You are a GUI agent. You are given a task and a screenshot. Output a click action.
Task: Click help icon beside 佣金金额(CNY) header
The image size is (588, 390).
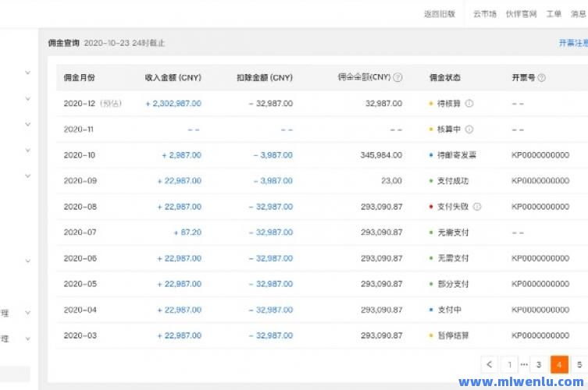point(398,78)
